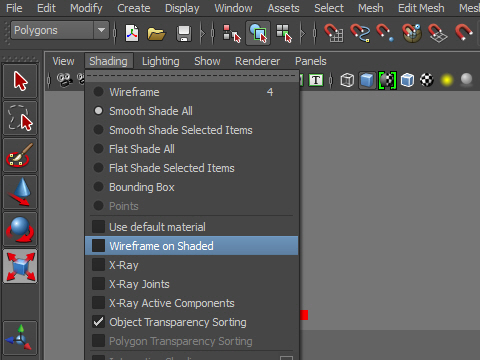Choose the Scale tool cube icon
The image size is (480, 360).
point(20,267)
